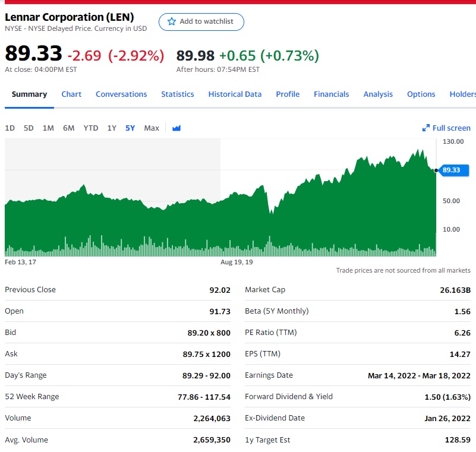476x452 pixels.
Task: Click the 50.00 axis label on the chart
Action: (x=451, y=201)
